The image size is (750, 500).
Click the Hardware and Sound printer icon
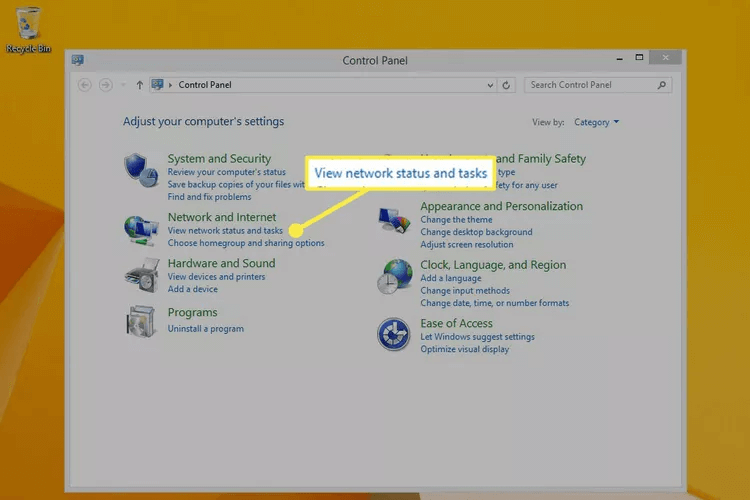142,275
